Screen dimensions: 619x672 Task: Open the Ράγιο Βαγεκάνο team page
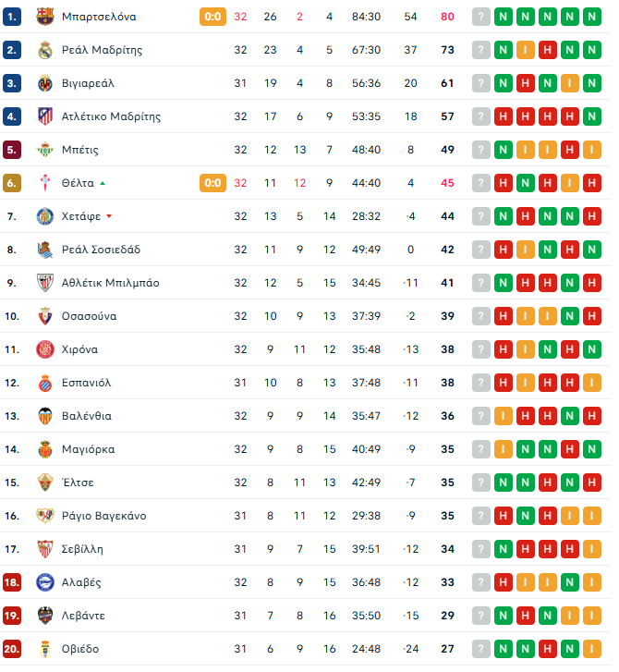103,516
